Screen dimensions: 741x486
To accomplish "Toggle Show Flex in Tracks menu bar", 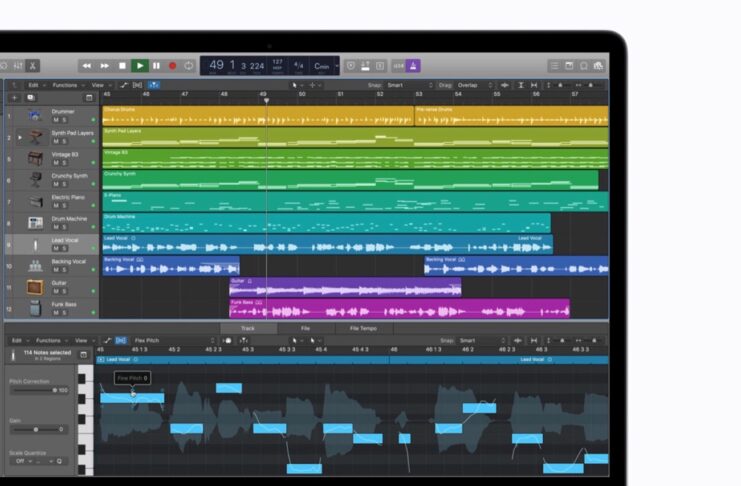I will (138, 85).
